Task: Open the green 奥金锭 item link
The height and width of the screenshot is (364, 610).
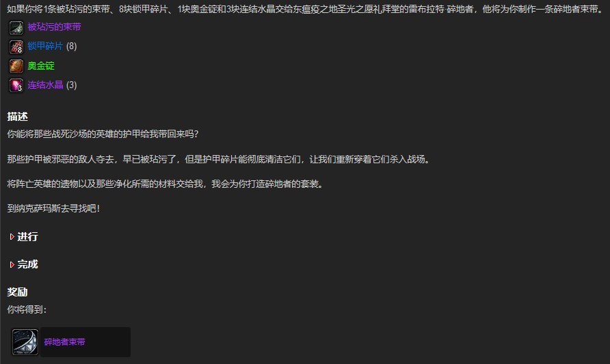Action: click(x=41, y=66)
